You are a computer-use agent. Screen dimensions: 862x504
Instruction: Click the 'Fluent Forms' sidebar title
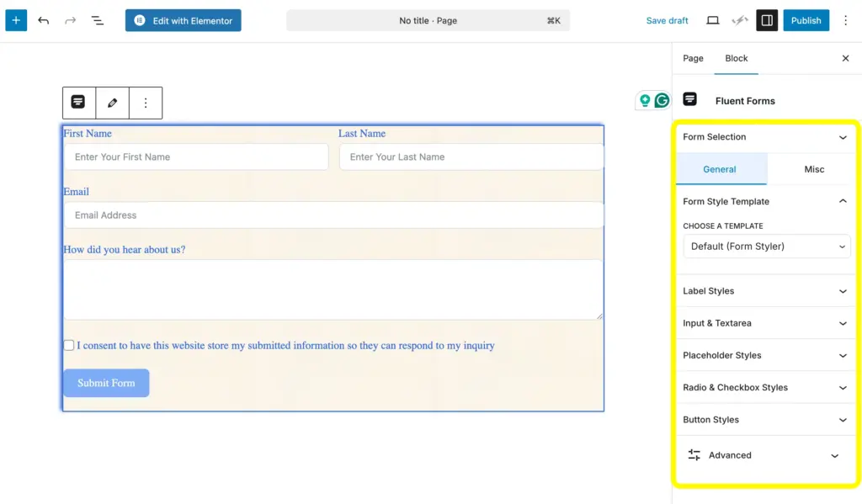point(745,101)
